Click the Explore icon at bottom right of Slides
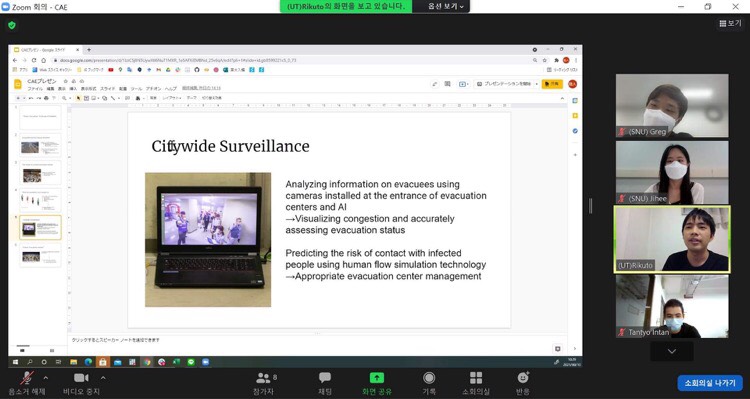This screenshot has height=399, width=750. (557, 349)
